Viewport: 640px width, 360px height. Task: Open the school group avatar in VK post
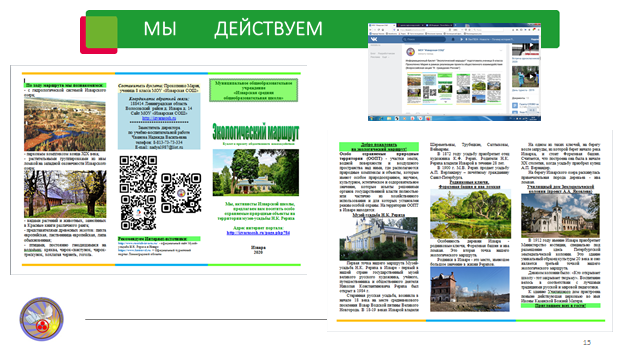click(411, 52)
